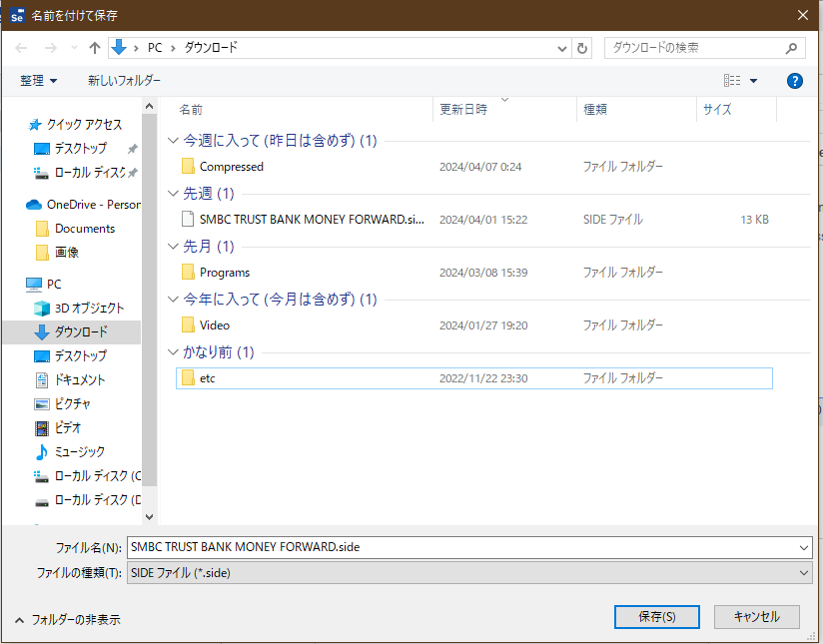Click sidebar scrollbar down arrow
The width and height of the screenshot is (823, 644).
149,517
